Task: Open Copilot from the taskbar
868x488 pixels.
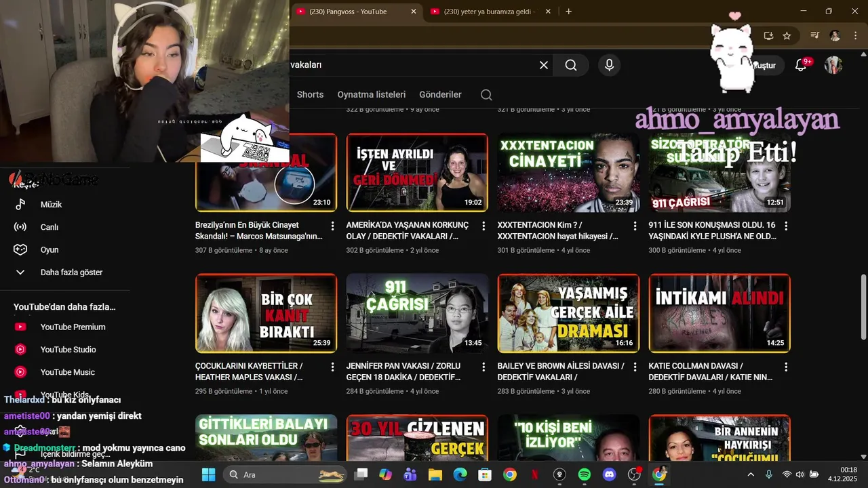Action: tap(385, 474)
